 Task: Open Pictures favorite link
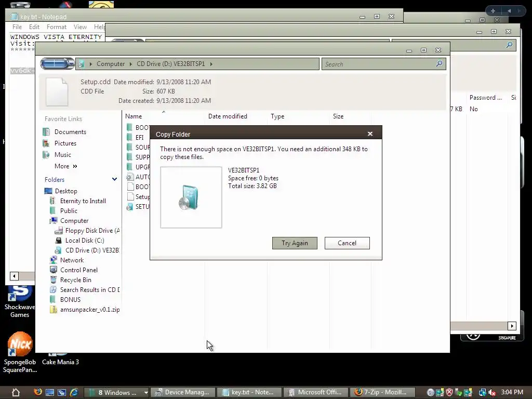(65, 143)
